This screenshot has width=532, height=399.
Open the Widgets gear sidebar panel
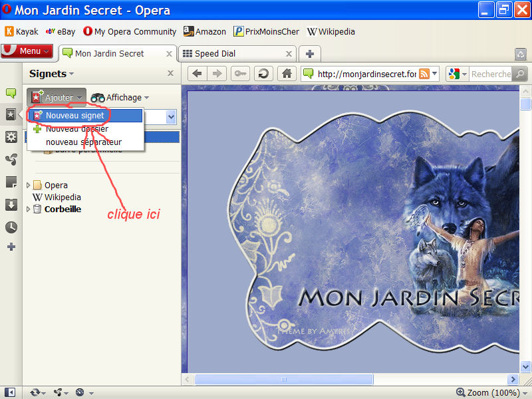(11, 137)
